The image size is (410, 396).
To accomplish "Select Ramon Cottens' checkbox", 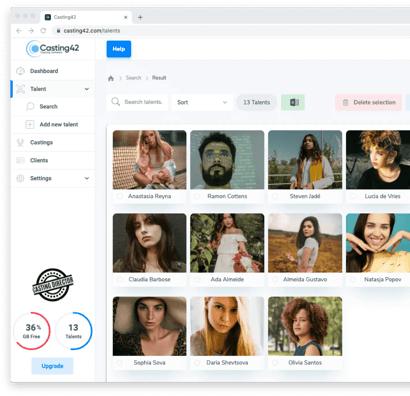I will [197, 196].
